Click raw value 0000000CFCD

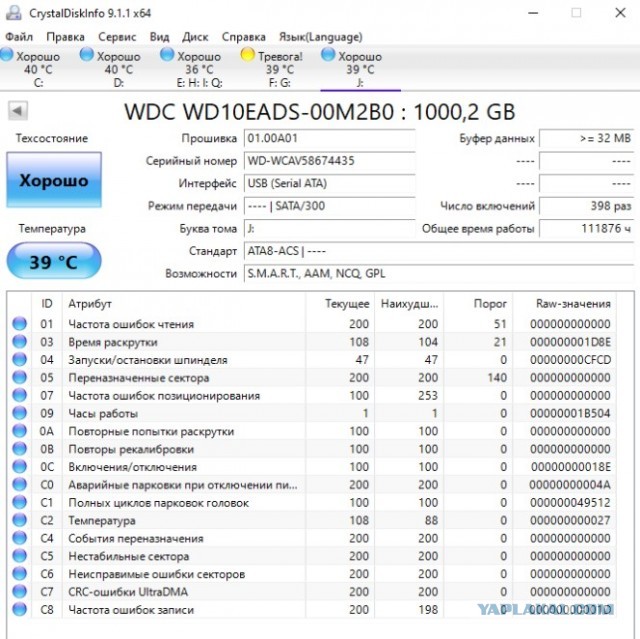pos(570,360)
